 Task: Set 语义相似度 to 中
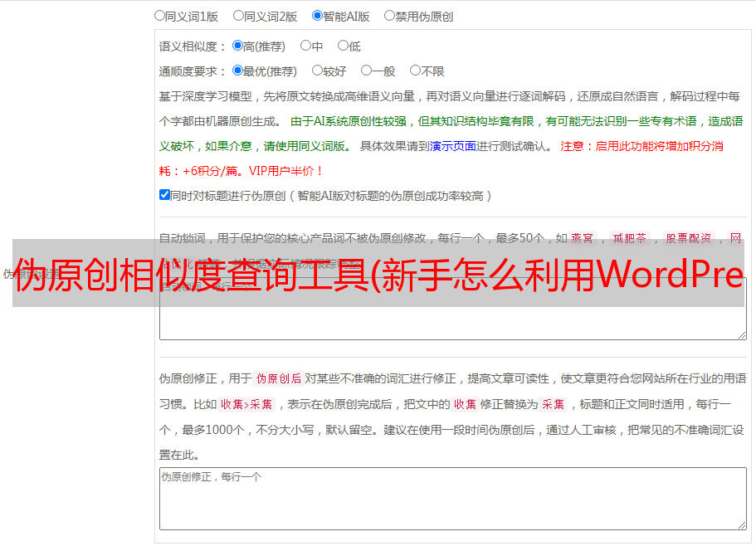(305, 46)
